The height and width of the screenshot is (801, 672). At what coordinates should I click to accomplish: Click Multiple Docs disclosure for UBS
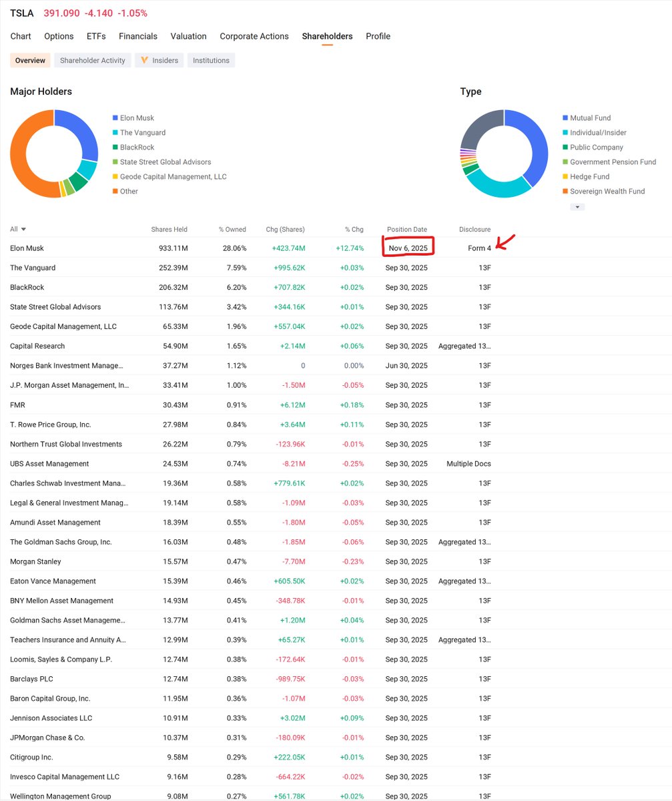tap(468, 463)
